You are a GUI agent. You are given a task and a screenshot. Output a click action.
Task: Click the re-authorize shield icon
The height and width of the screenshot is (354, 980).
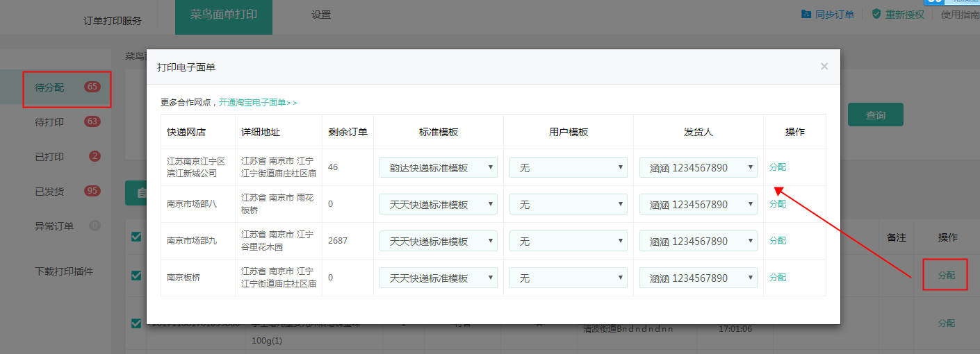click(876, 14)
